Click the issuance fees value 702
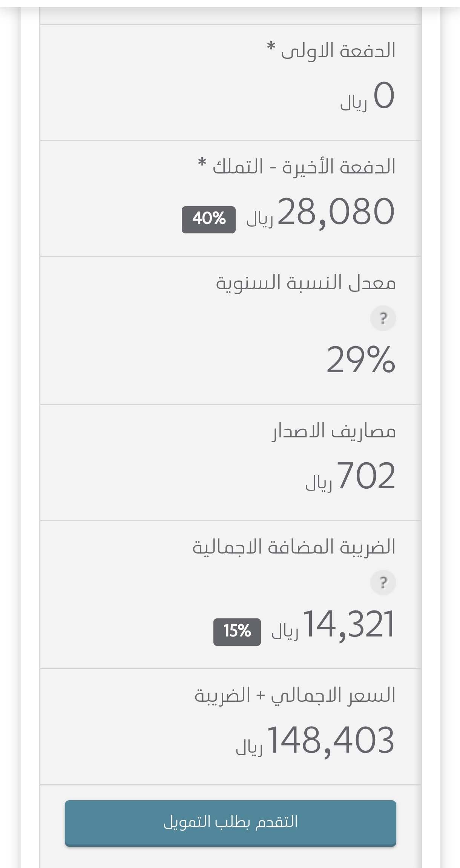Screen dimensions: 460x868 point(366,476)
